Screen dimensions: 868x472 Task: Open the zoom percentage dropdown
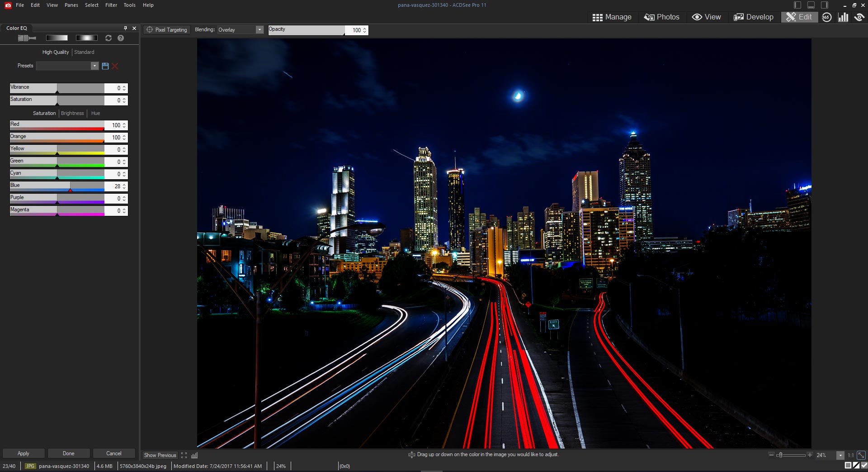(x=840, y=456)
